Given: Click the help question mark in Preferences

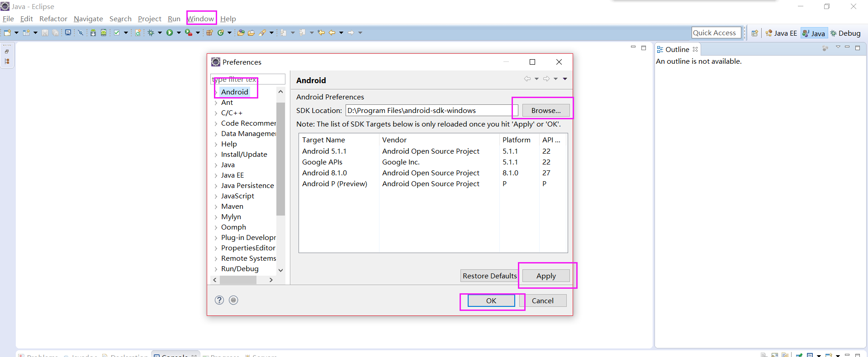Looking at the screenshot, I should [219, 300].
